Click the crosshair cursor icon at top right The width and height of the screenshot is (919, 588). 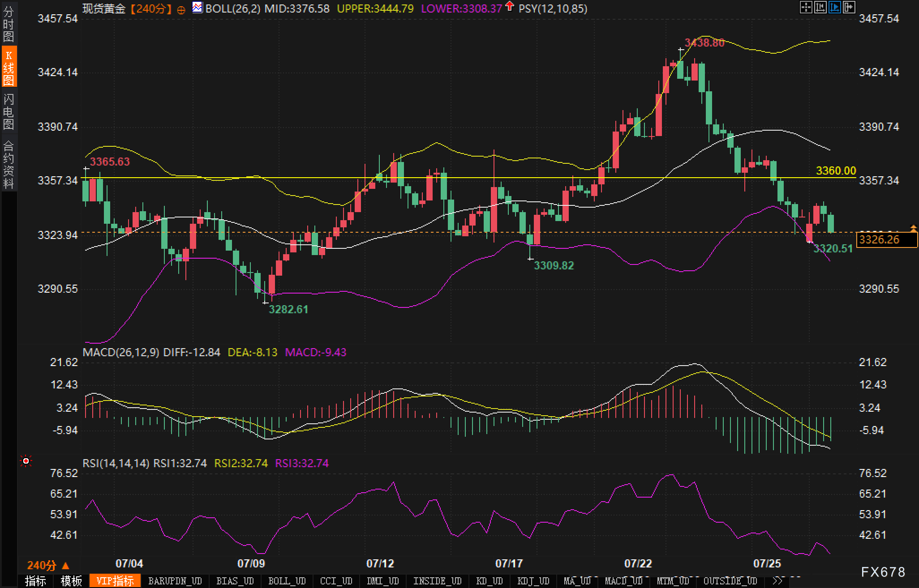(806, 7)
